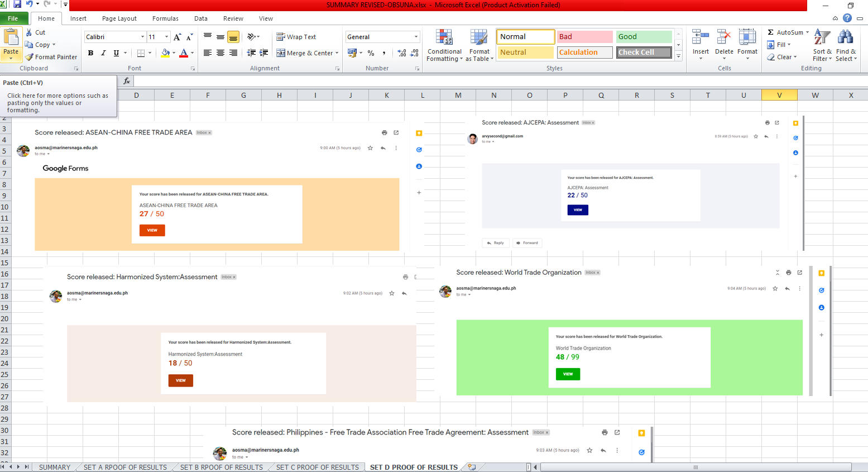This screenshot has width=868, height=472.
Task: Click the horizontal sheet scrollbar
Action: point(695,467)
